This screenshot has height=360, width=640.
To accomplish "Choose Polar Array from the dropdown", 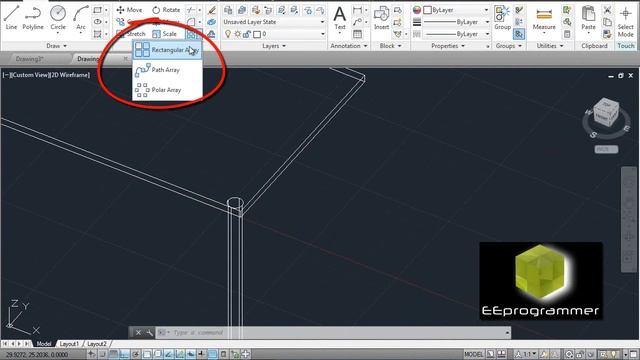I will pyautogui.click(x=167, y=90).
